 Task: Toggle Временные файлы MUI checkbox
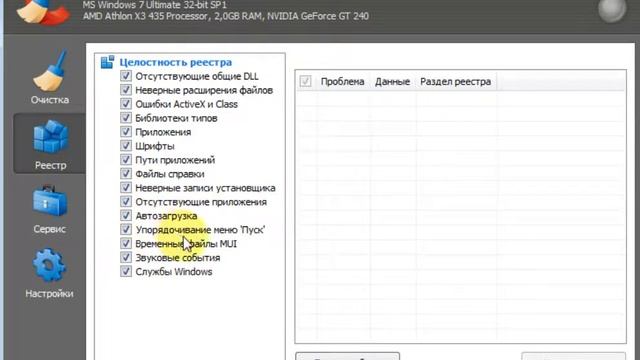[126, 244]
